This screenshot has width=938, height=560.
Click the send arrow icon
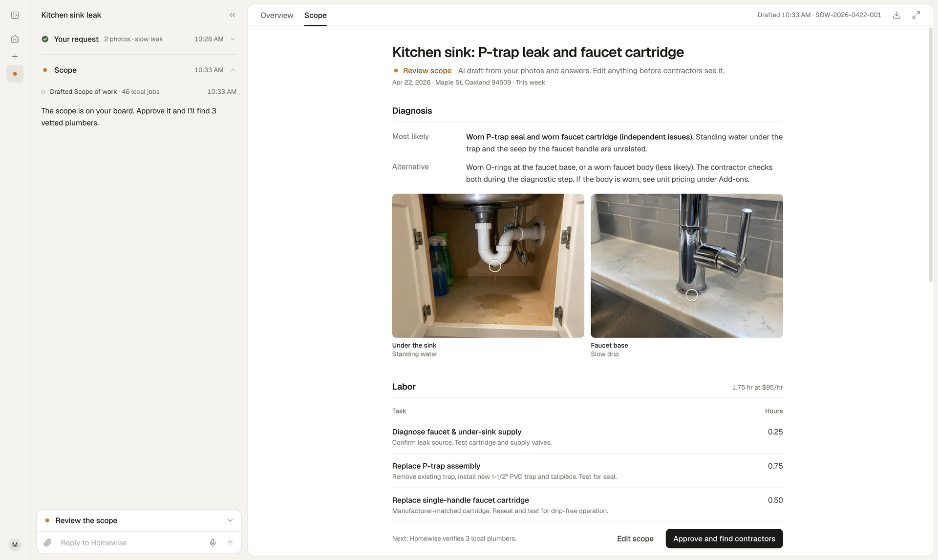point(230,542)
